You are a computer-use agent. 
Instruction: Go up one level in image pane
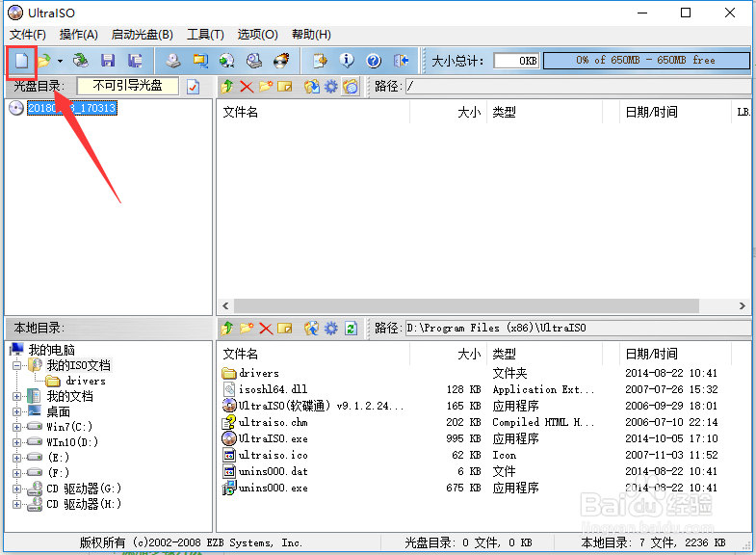tap(227, 87)
